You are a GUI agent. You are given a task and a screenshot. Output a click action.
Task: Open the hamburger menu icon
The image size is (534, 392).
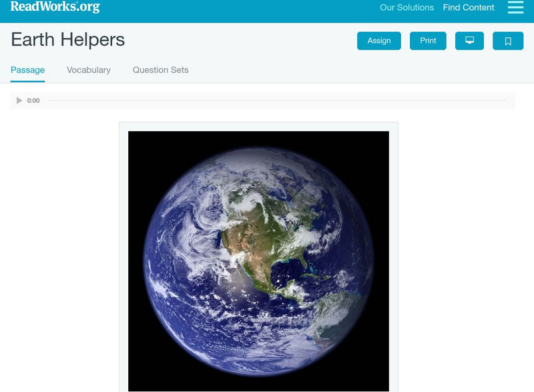click(515, 7)
